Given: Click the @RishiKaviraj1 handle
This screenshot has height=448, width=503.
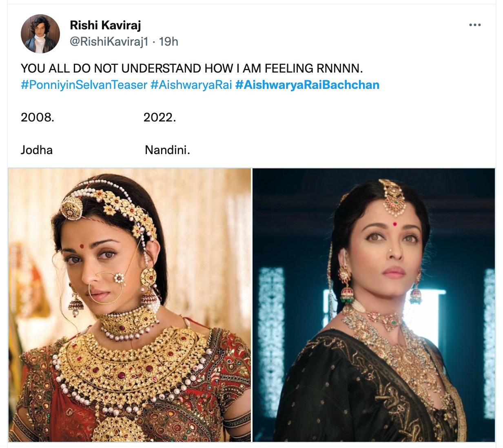Looking at the screenshot, I should pos(109,41).
